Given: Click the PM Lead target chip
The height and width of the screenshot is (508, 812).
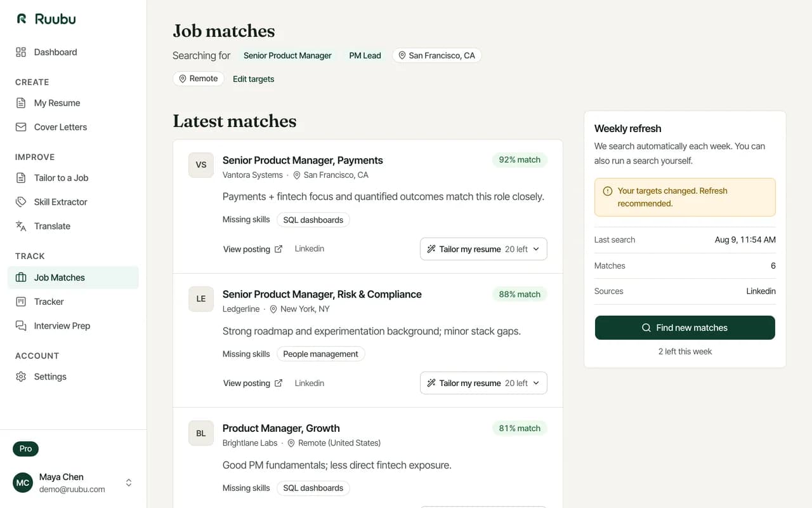Looking at the screenshot, I should [365, 55].
